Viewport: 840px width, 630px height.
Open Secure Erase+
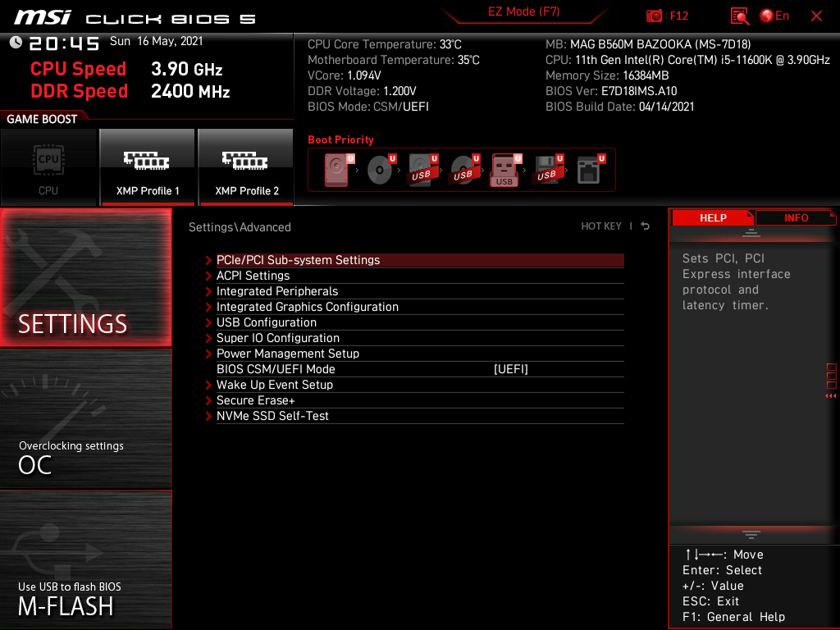(x=420, y=399)
